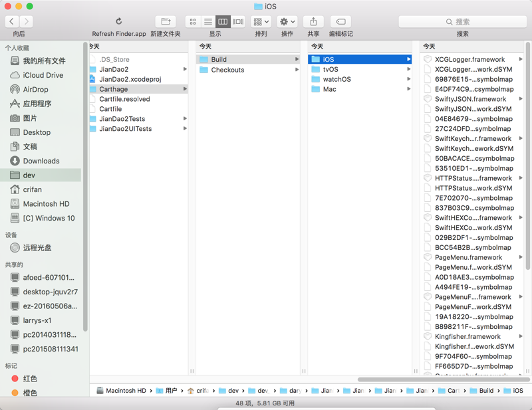Select Cartfile.resolved file
Image resolution: width=532 pixels, height=410 pixels.
pos(138,99)
